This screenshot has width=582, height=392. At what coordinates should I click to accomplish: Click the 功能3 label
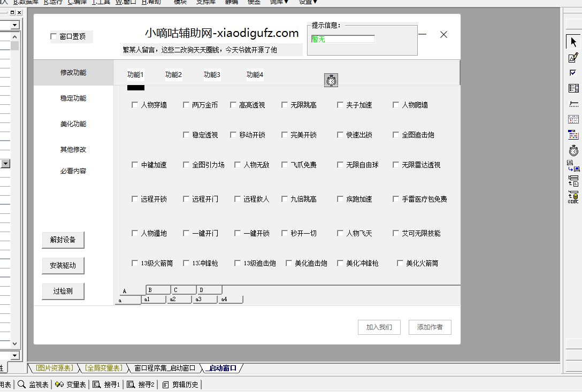(x=212, y=75)
